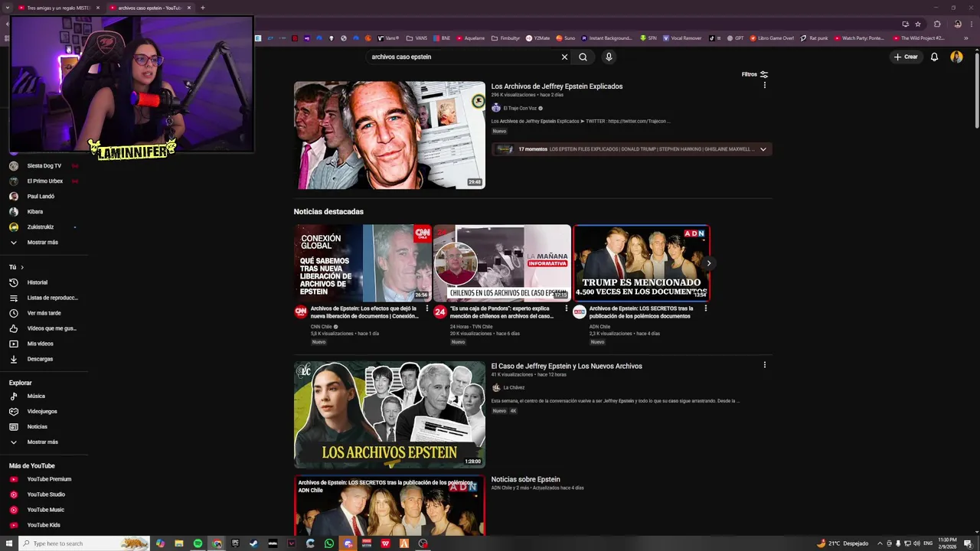Expand the '17 momentos' chapters row
The image size is (980, 551).
[632, 149]
